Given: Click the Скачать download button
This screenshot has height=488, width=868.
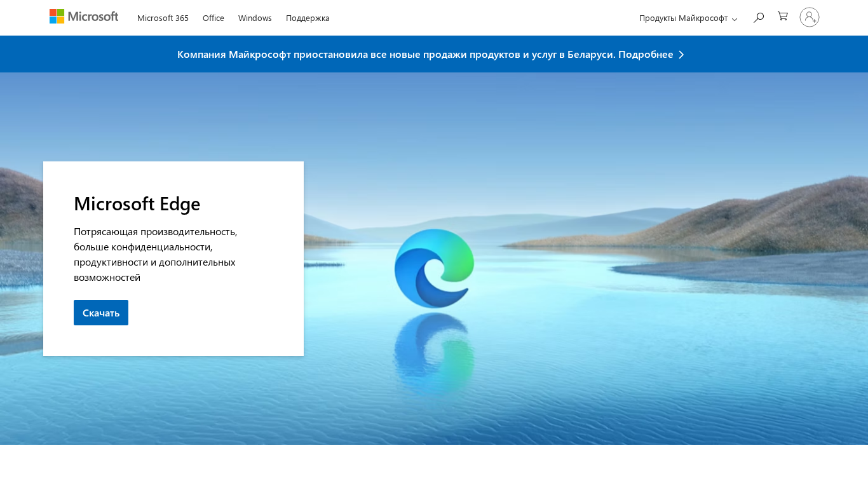Looking at the screenshot, I should (101, 313).
